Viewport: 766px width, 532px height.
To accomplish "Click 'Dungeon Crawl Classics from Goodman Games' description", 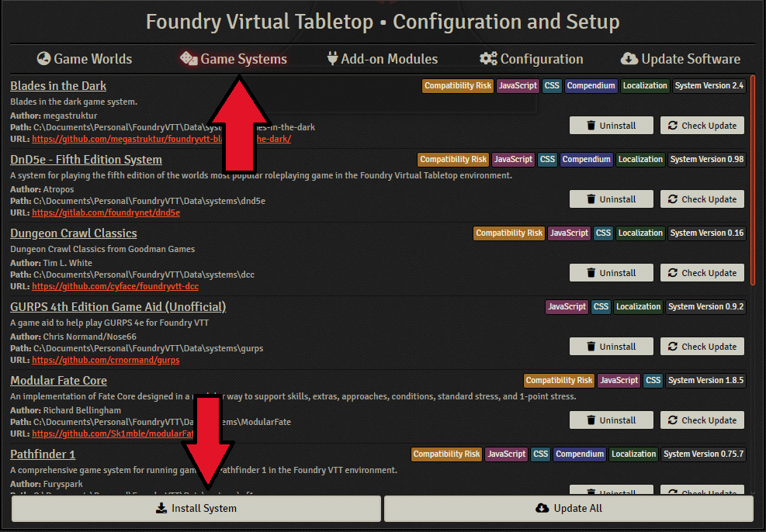I will tap(102, 249).
